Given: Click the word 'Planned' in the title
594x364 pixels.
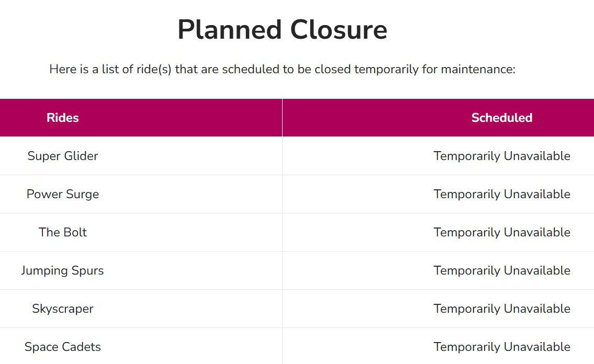Looking at the screenshot, I should [x=230, y=29].
